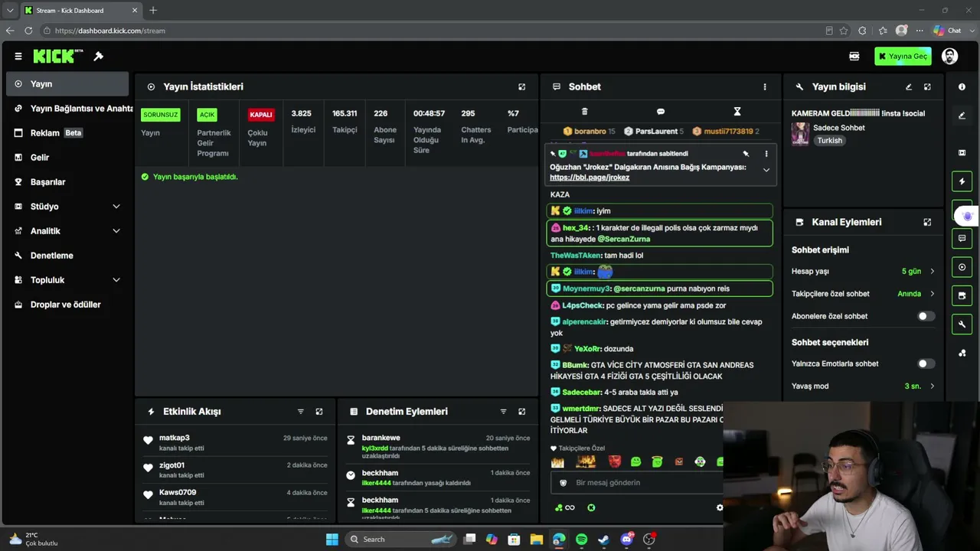The height and width of the screenshot is (551, 980).
Task: Select Yayın in the sidebar
Action: 67,84
